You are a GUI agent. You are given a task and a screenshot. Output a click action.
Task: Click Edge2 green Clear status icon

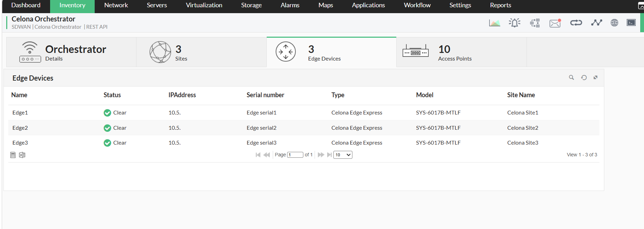(x=107, y=128)
